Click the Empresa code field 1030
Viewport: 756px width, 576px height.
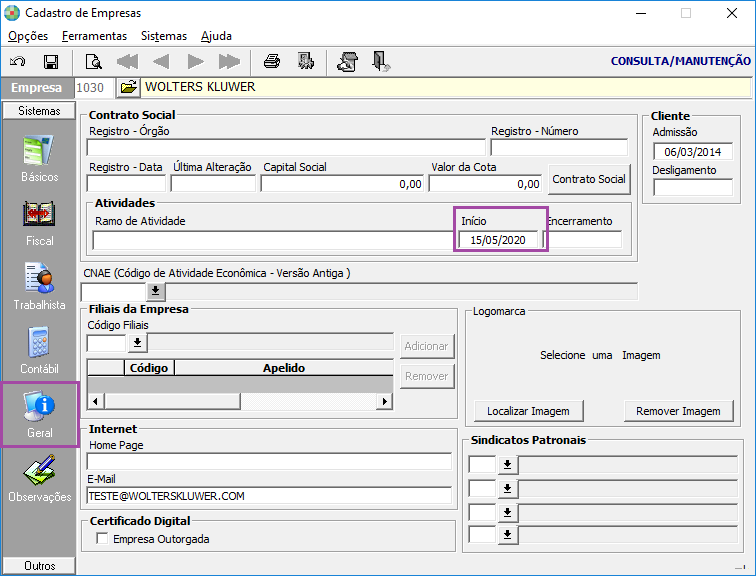(94, 88)
